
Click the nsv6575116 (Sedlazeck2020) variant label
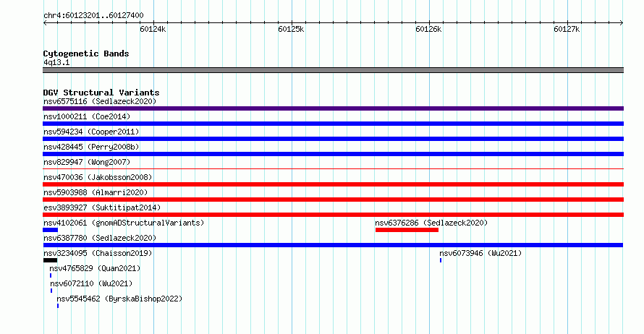tap(100, 101)
